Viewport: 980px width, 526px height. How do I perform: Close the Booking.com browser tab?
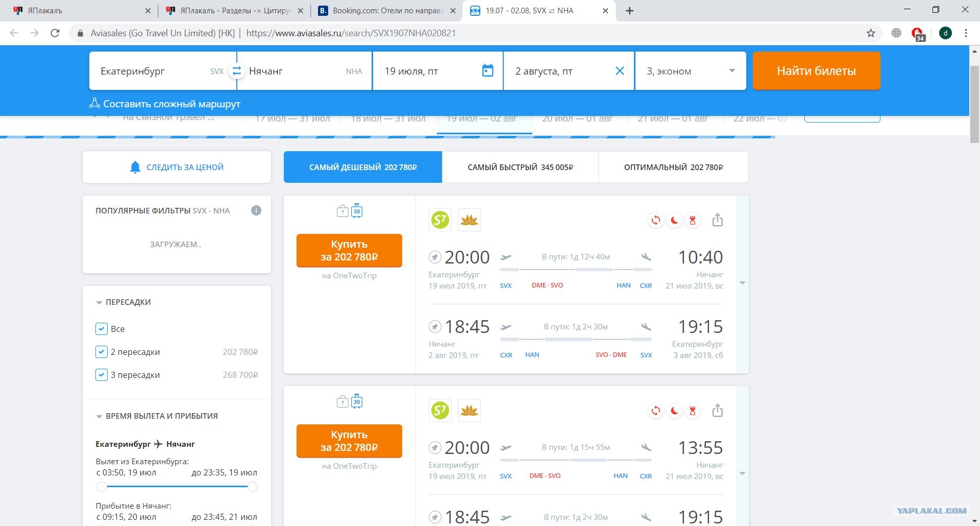pyautogui.click(x=453, y=11)
